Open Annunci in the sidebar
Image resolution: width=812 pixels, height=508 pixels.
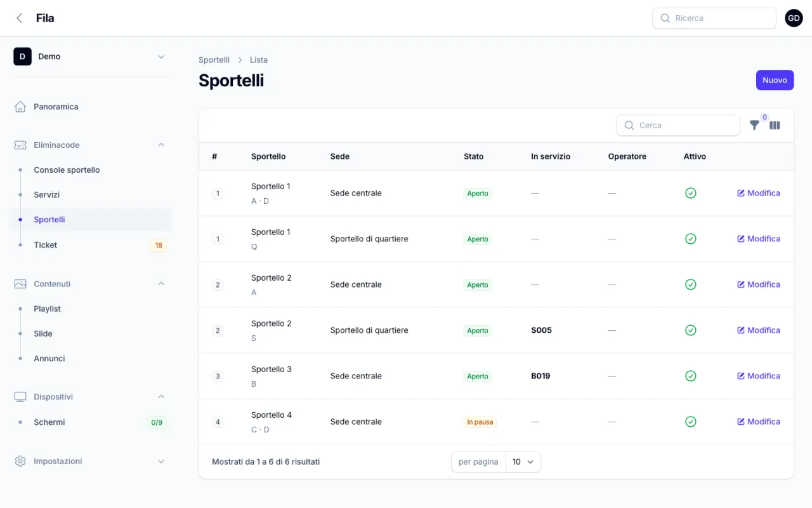[90, 359]
